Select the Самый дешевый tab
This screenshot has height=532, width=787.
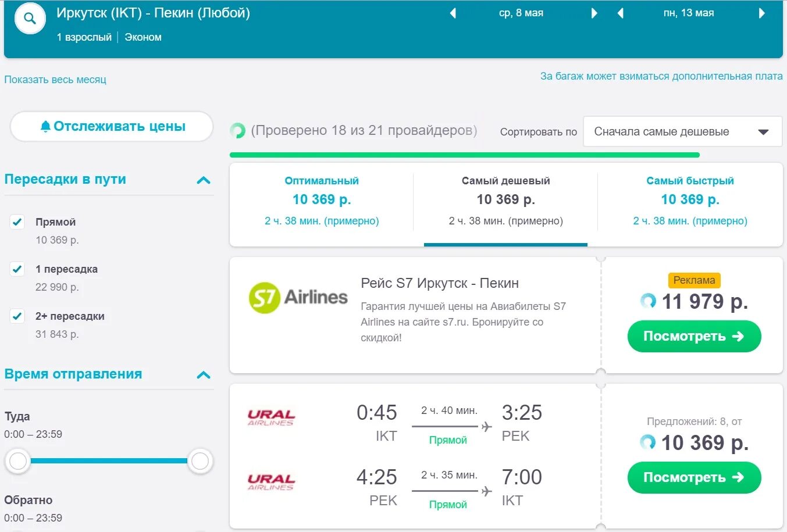(x=505, y=201)
